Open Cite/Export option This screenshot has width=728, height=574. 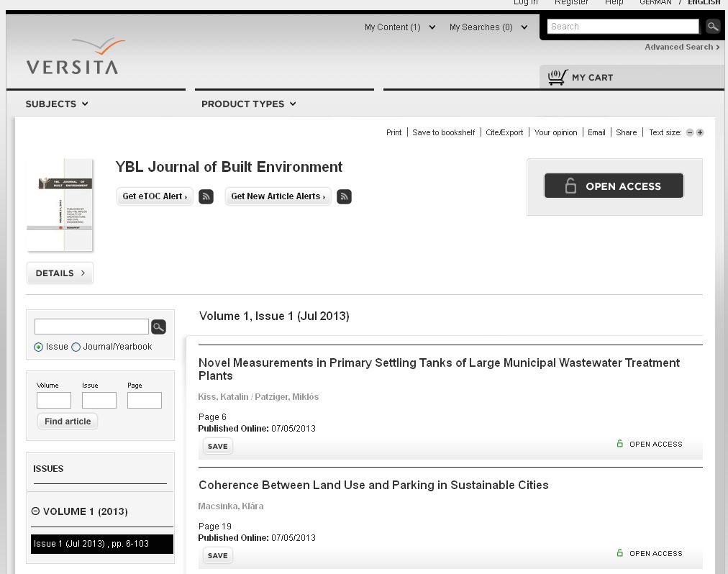click(504, 133)
